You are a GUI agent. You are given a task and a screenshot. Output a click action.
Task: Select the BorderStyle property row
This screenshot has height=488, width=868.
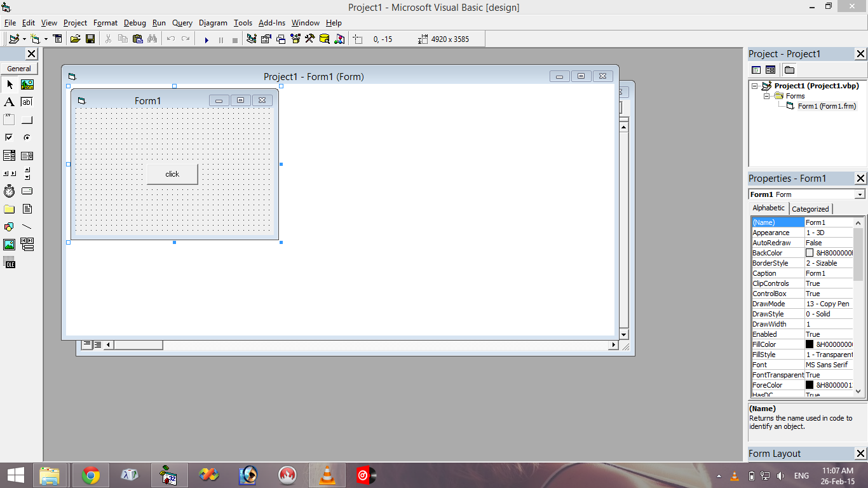[x=802, y=263]
